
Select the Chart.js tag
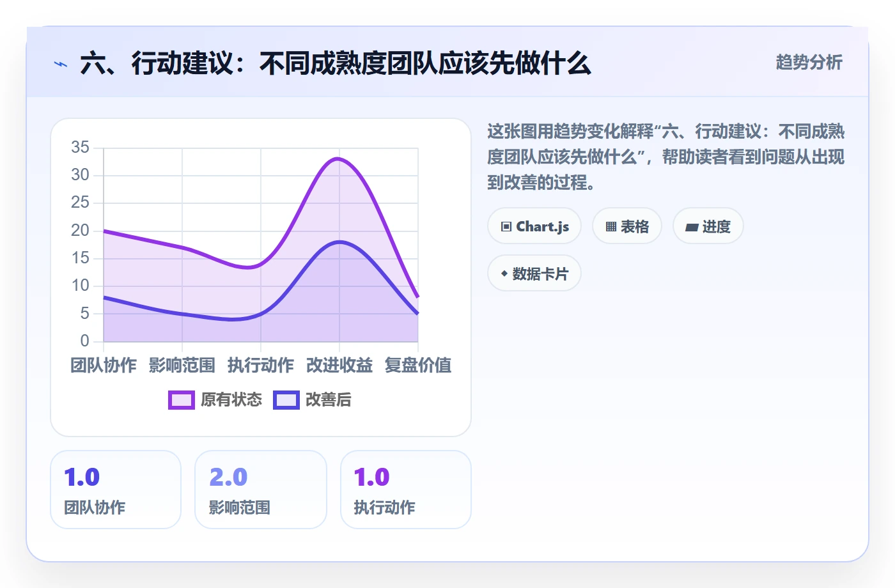[534, 226]
